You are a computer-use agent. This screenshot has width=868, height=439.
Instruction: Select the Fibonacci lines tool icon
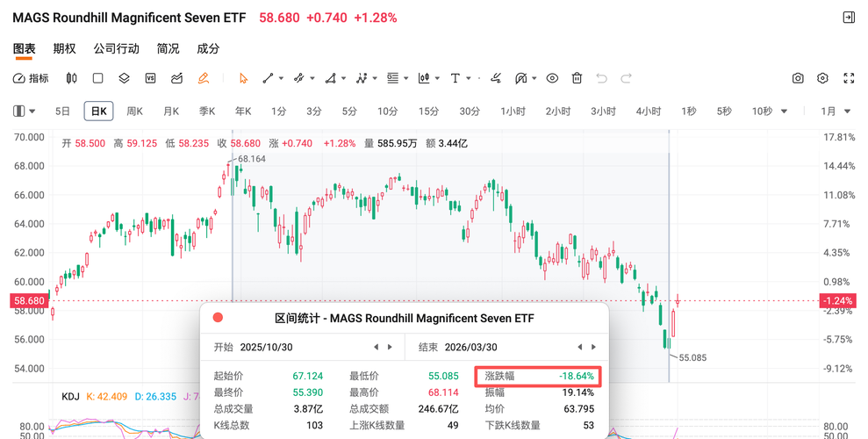point(393,79)
